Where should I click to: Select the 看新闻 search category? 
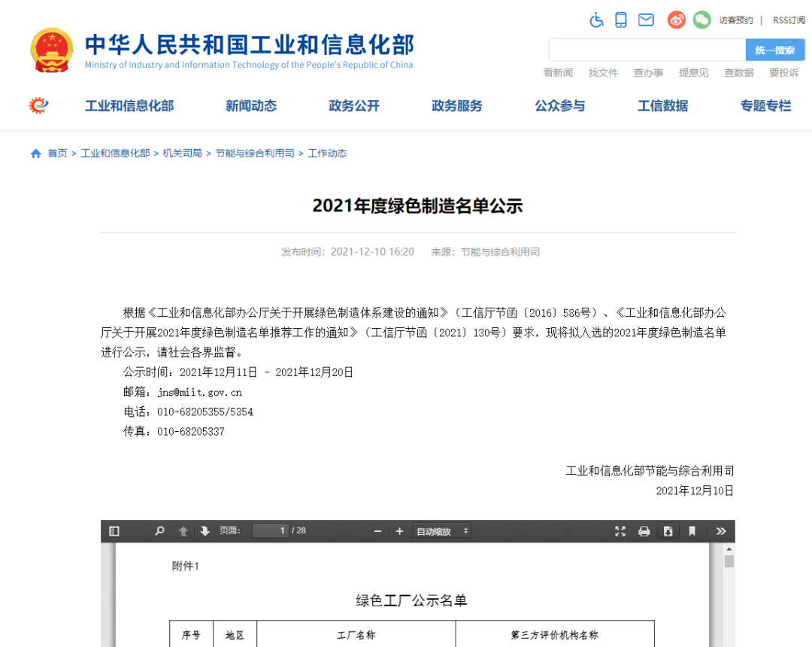[558, 72]
